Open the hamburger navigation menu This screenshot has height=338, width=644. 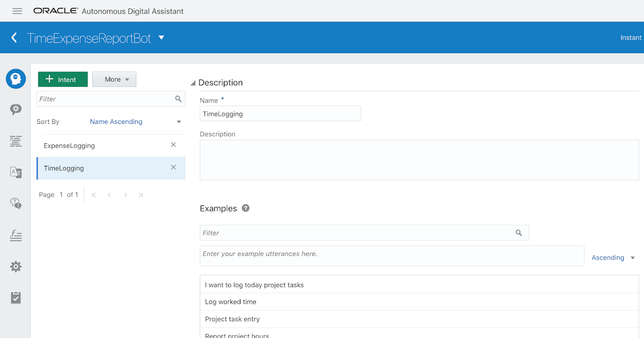(17, 11)
